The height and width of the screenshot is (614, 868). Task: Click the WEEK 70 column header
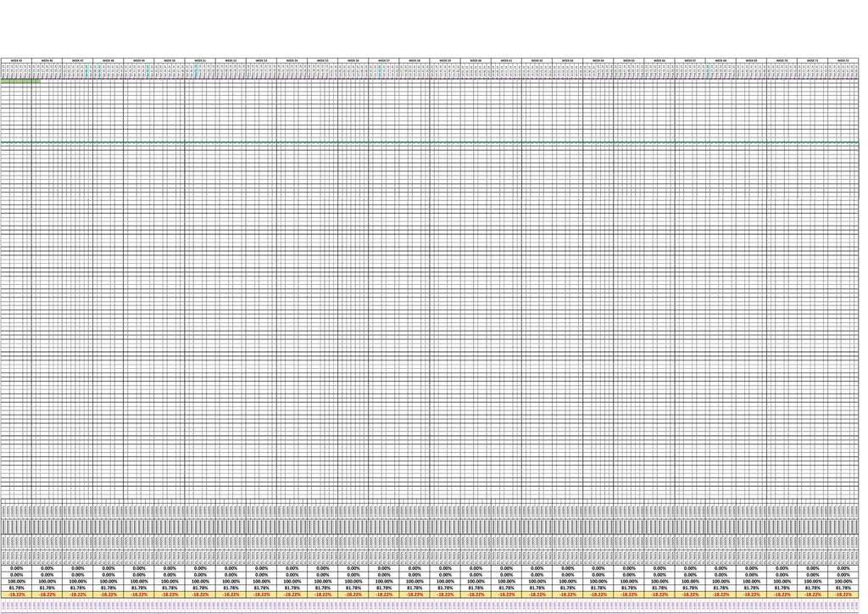(782, 60)
